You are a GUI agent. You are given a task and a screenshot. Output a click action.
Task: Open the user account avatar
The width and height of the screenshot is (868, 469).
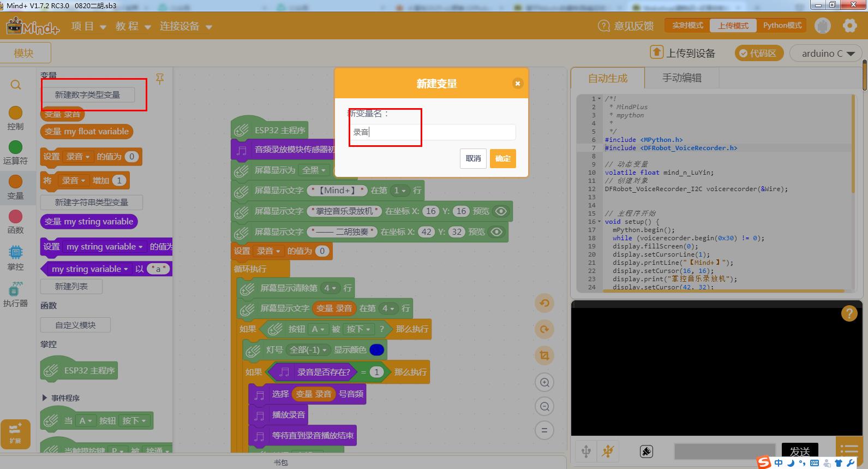point(823,26)
